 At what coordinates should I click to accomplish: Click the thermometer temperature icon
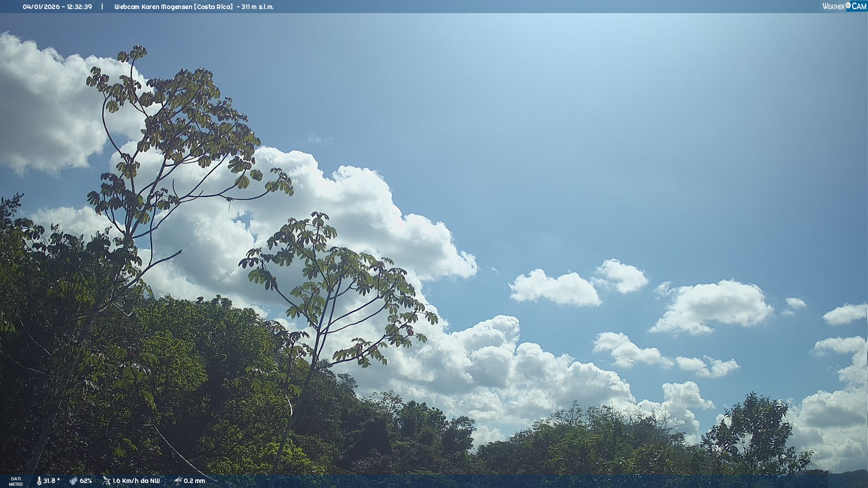coord(39,481)
